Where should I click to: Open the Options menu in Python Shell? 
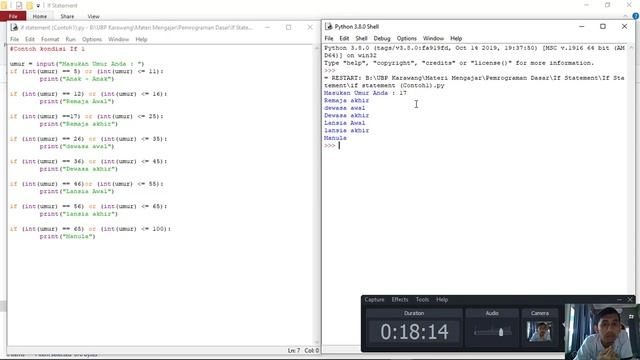pyautogui.click(x=407, y=38)
